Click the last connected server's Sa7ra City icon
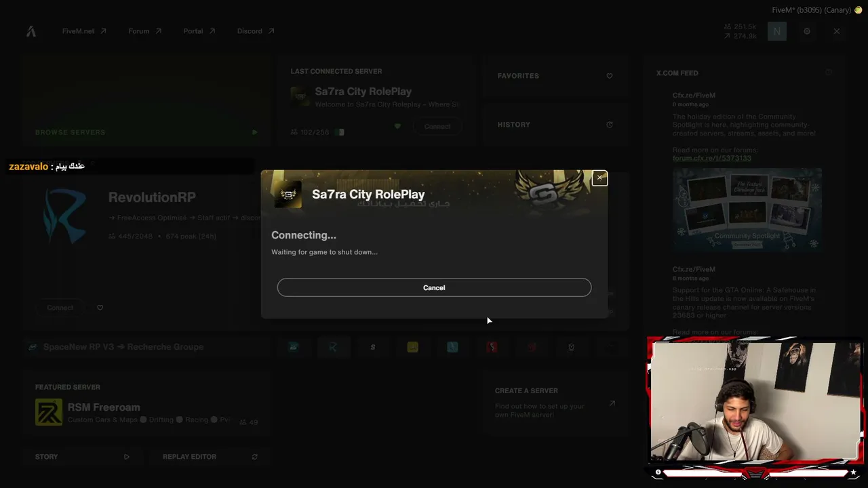 [300, 96]
